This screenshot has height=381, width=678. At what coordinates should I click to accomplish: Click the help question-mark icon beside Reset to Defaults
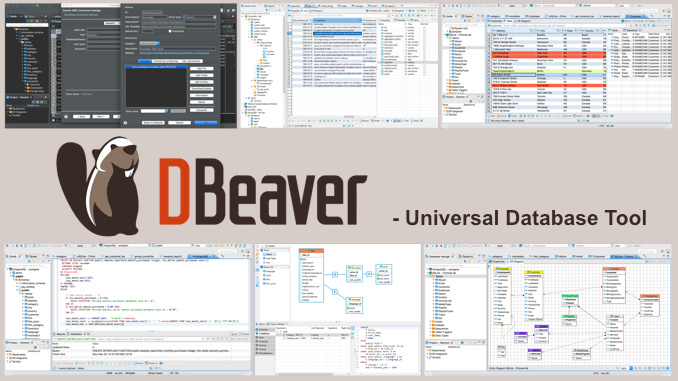[125, 123]
